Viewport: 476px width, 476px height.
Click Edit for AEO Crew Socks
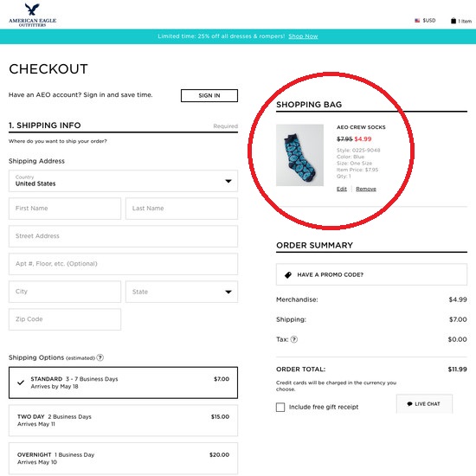pyautogui.click(x=342, y=189)
